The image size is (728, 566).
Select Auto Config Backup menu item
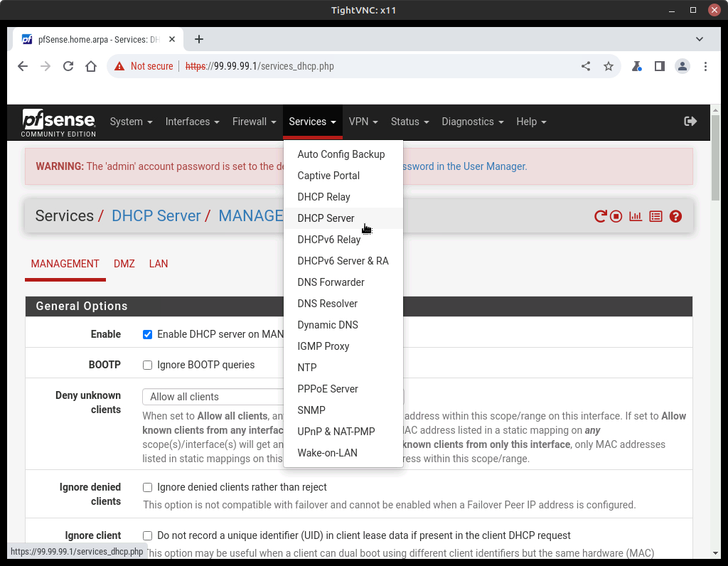[x=343, y=154]
